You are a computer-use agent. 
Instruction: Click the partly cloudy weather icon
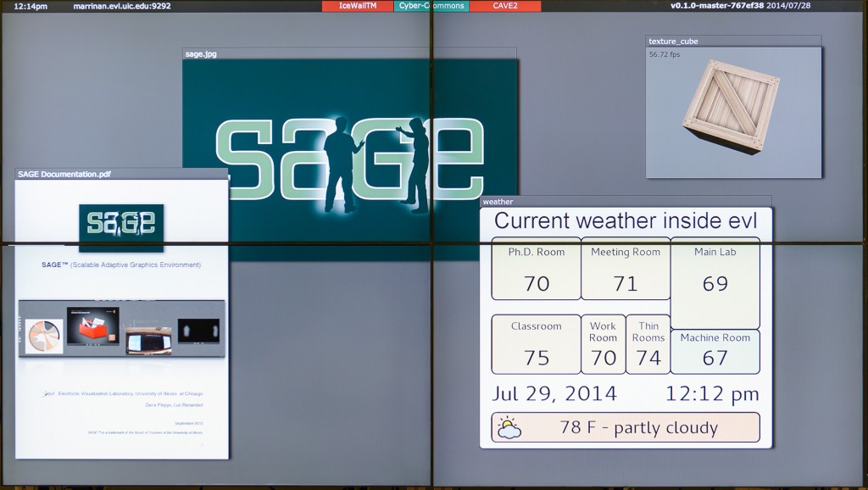(x=509, y=428)
